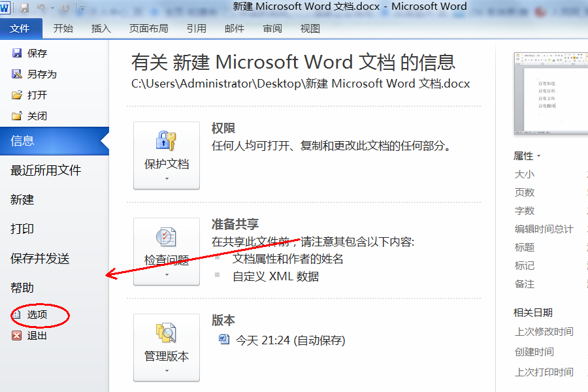Click the 上次打印时间 label
Viewport: 588px width, 392px height.
[x=544, y=372]
